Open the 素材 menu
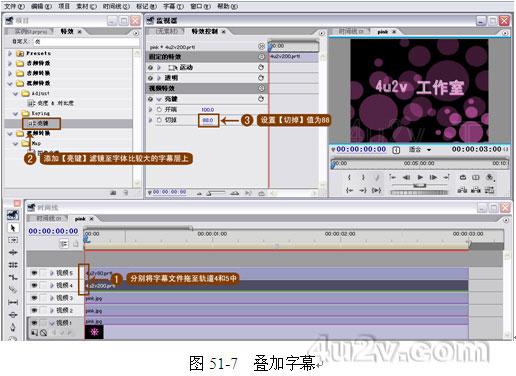 (86, 6)
